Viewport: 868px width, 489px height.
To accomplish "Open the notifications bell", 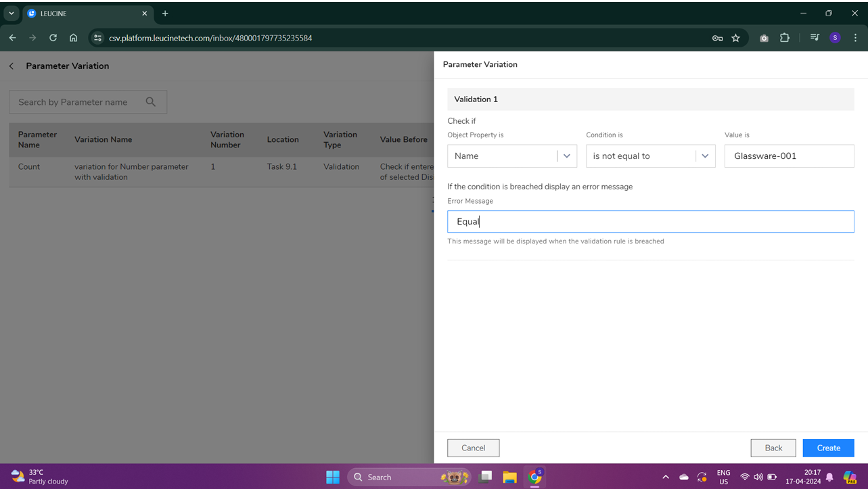I will point(830,477).
